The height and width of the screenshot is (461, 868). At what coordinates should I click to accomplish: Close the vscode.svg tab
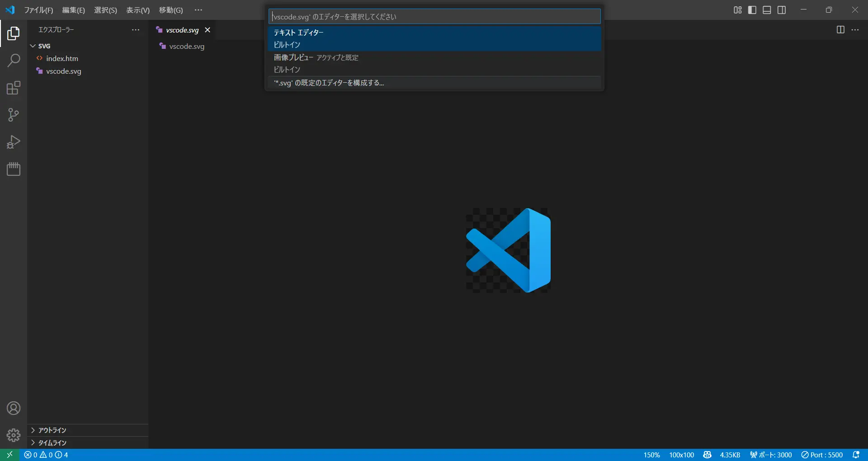tap(208, 30)
